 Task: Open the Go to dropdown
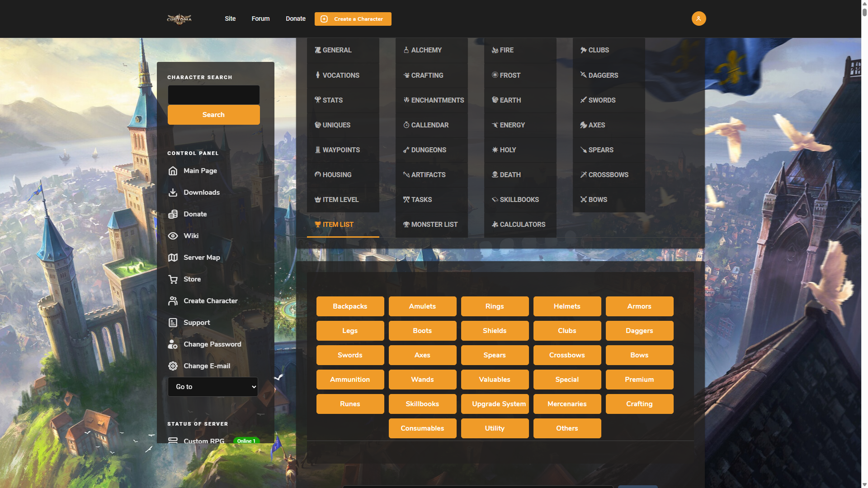pos(213,387)
